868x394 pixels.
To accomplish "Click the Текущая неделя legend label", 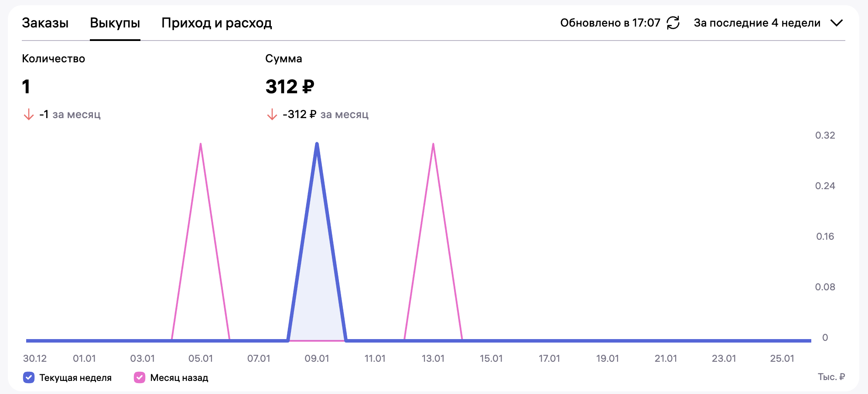I will [x=75, y=377].
